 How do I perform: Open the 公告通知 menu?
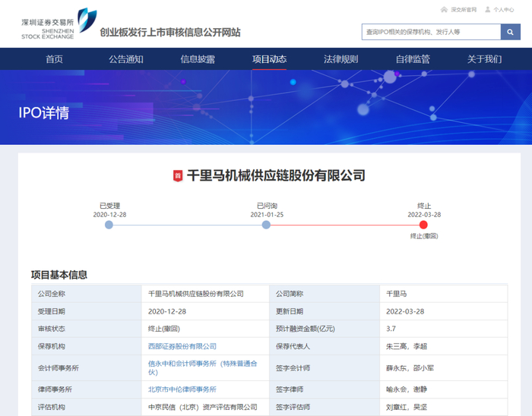pyautogui.click(x=126, y=59)
